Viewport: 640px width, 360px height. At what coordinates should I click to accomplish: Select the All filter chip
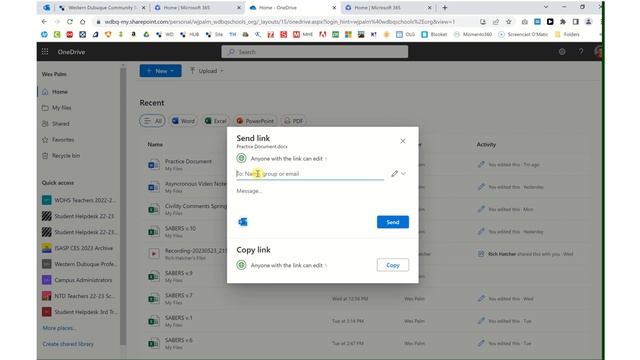point(152,121)
